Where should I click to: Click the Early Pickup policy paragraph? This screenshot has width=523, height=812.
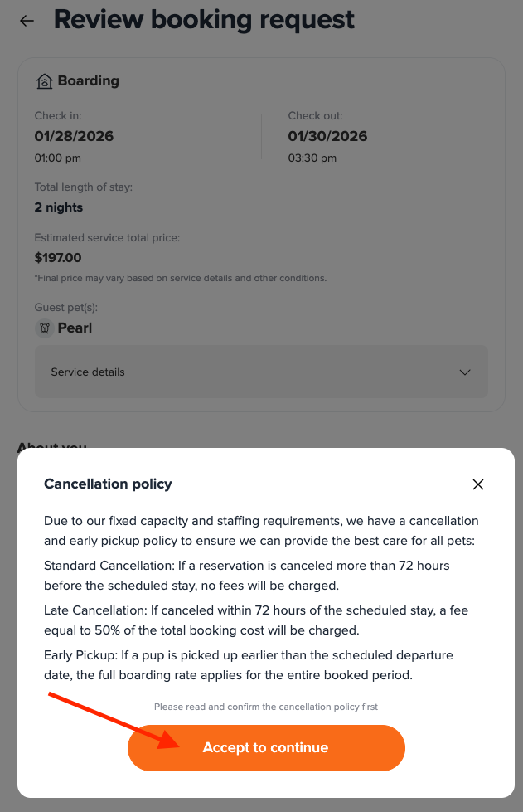click(249, 665)
